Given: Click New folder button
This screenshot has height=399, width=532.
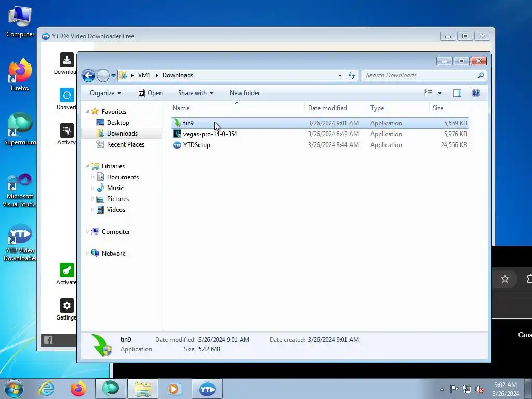Looking at the screenshot, I should (x=245, y=93).
